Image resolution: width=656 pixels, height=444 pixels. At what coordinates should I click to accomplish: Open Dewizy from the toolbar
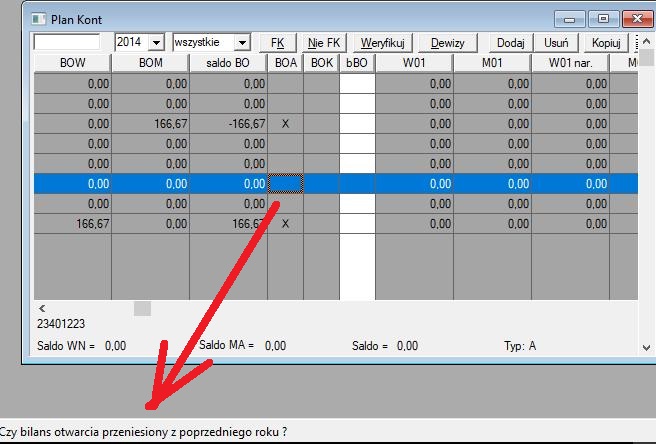click(x=447, y=43)
